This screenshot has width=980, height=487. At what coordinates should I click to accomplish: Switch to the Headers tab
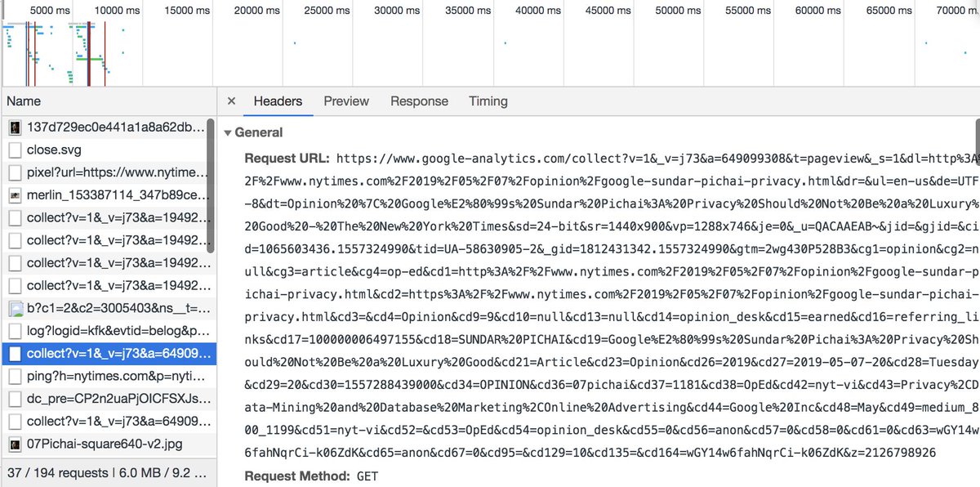pos(278,101)
